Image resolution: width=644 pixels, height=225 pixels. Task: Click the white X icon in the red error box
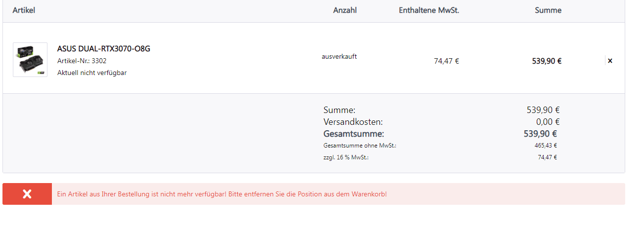[x=27, y=194]
